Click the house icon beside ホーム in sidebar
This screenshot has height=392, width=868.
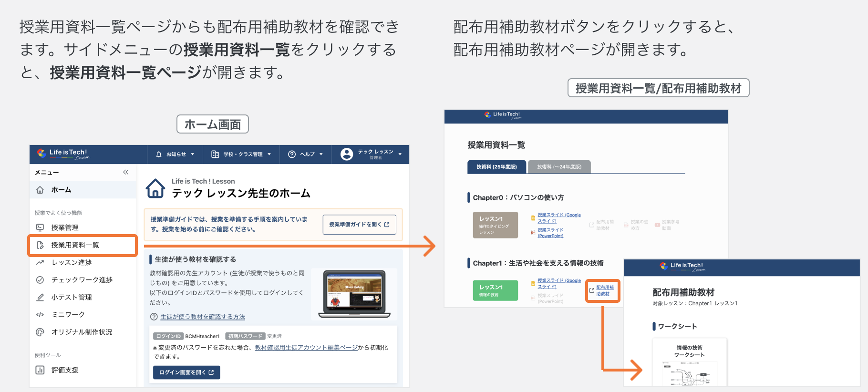click(x=40, y=190)
